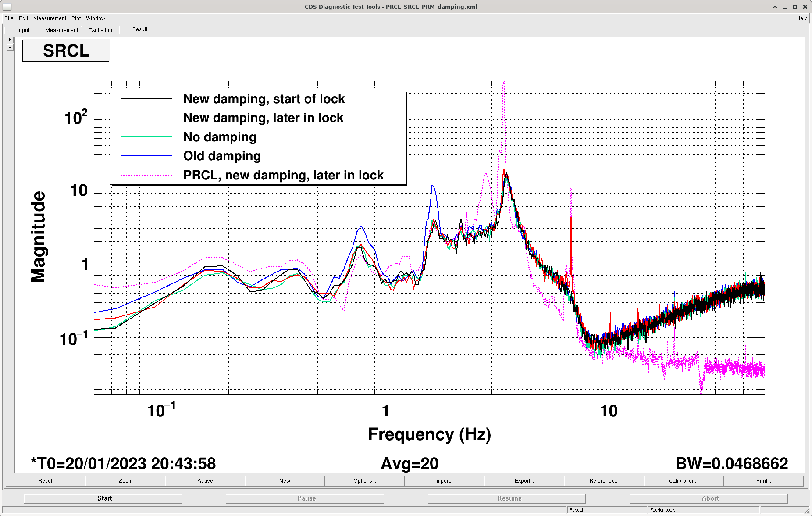
Task: Switch to the Excitation tab
Action: (100, 30)
